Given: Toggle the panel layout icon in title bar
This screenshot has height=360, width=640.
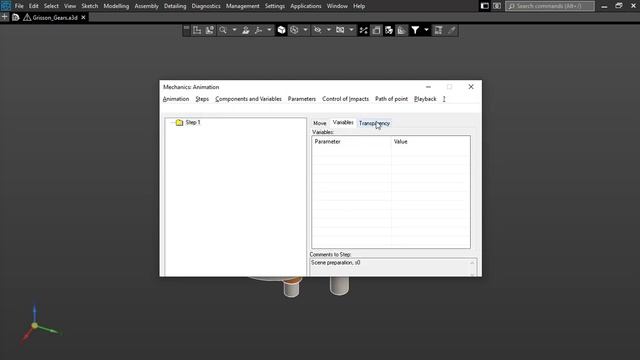Looking at the screenshot, I should 484,6.
